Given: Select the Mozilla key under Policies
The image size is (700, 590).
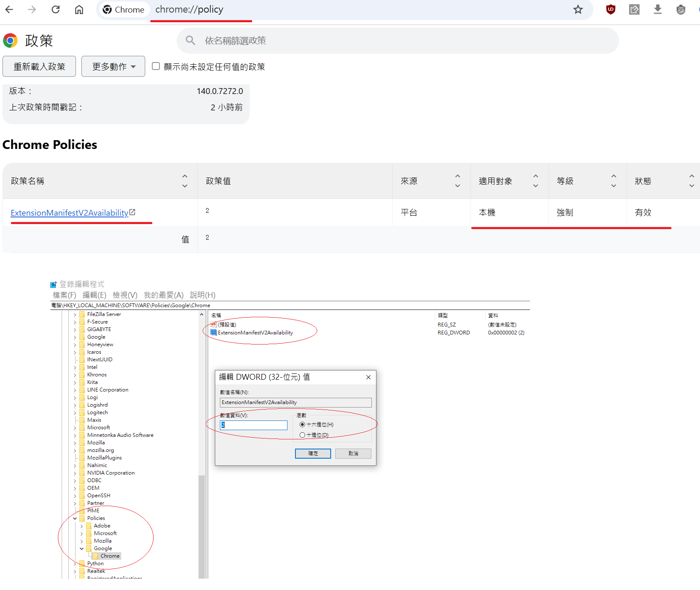Looking at the screenshot, I should tap(102, 541).
